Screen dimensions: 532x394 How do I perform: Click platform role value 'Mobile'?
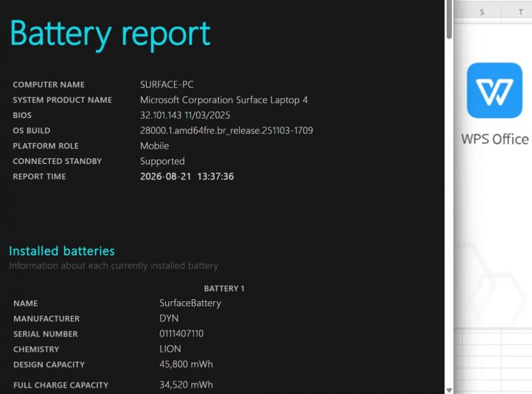(155, 146)
